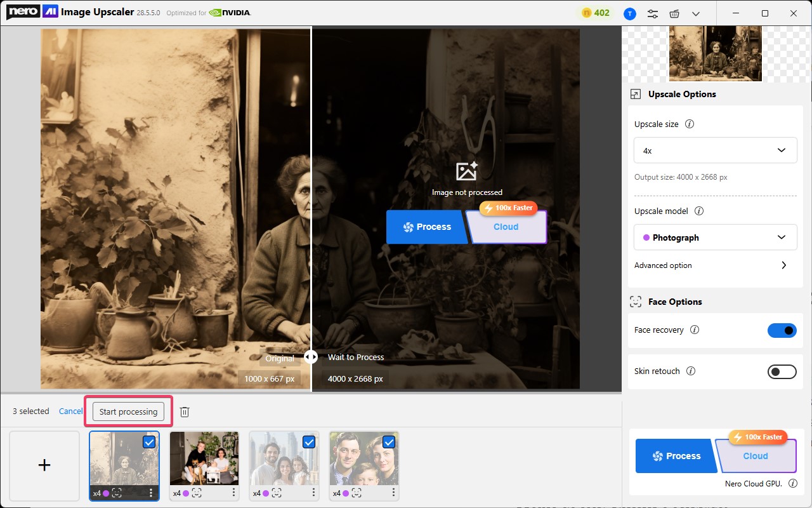Disable the Face recovery toggle
This screenshot has width=812, height=508.
point(782,330)
